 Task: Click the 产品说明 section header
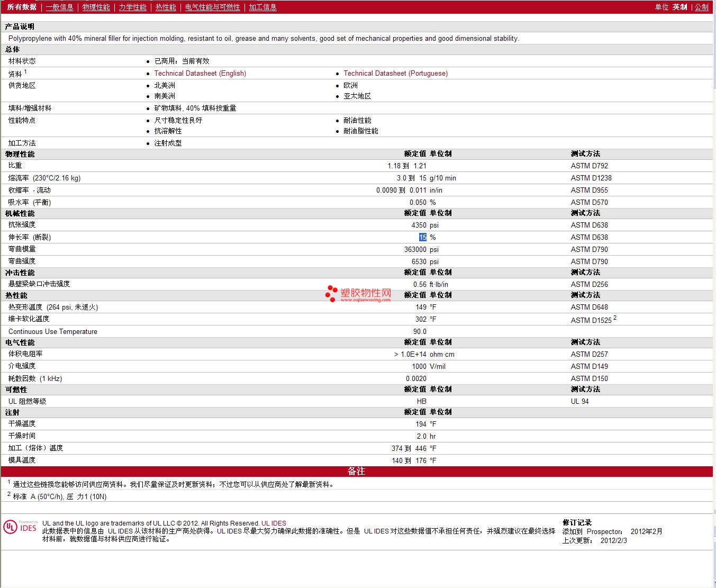pyautogui.click(x=20, y=26)
